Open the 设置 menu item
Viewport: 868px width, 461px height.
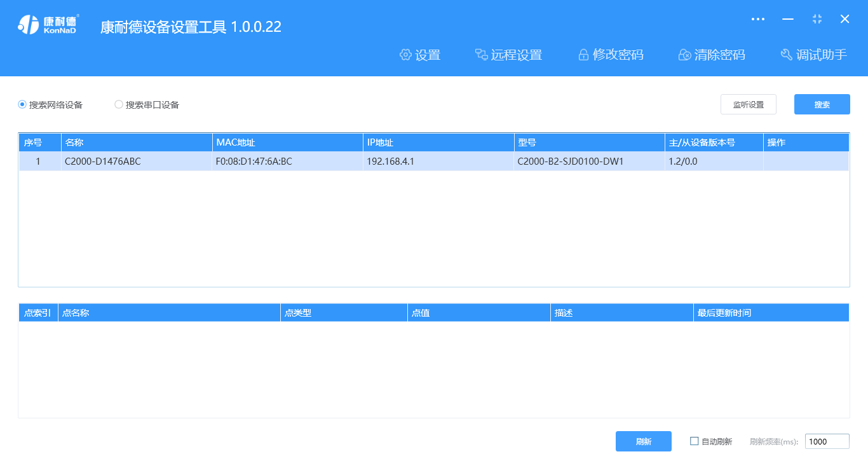pos(420,55)
